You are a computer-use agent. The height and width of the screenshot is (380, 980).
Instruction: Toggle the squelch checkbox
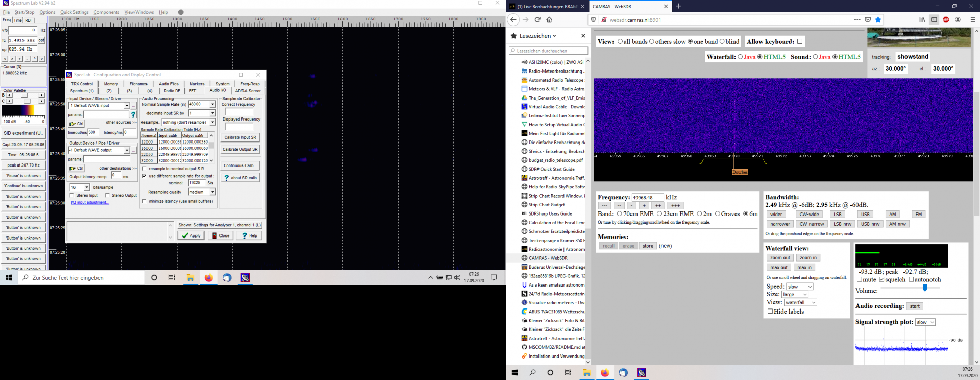click(x=881, y=280)
